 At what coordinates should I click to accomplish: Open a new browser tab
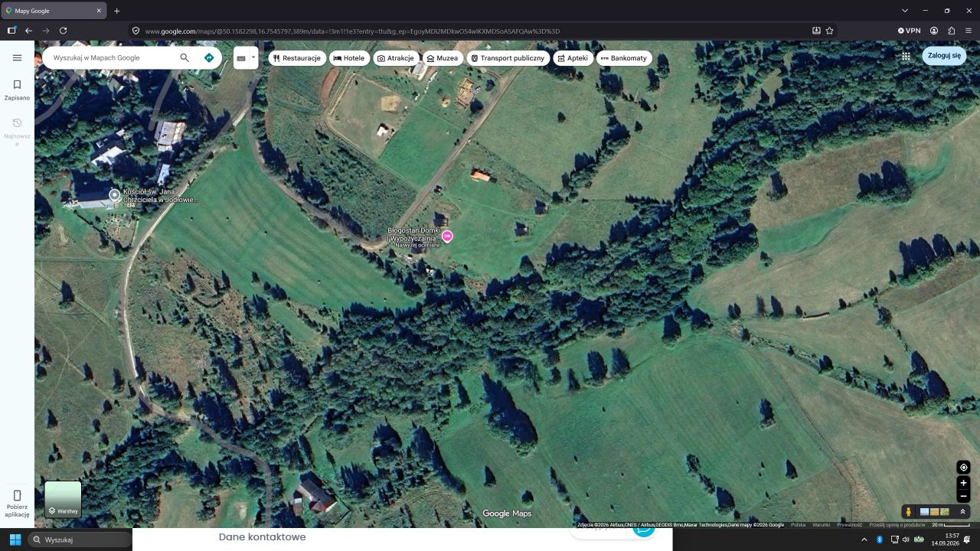click(x=116, y=11)
